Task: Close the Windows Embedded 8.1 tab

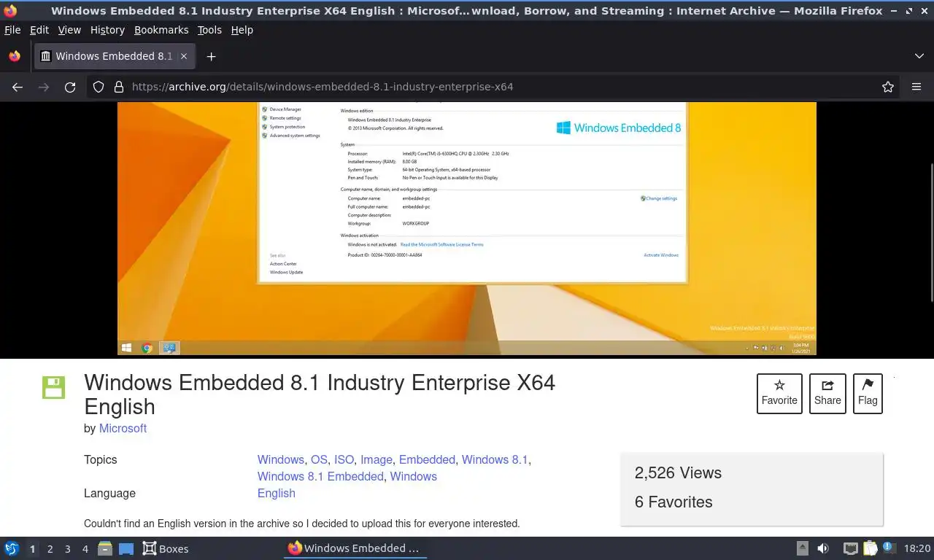Action: (x=184, y=56)
